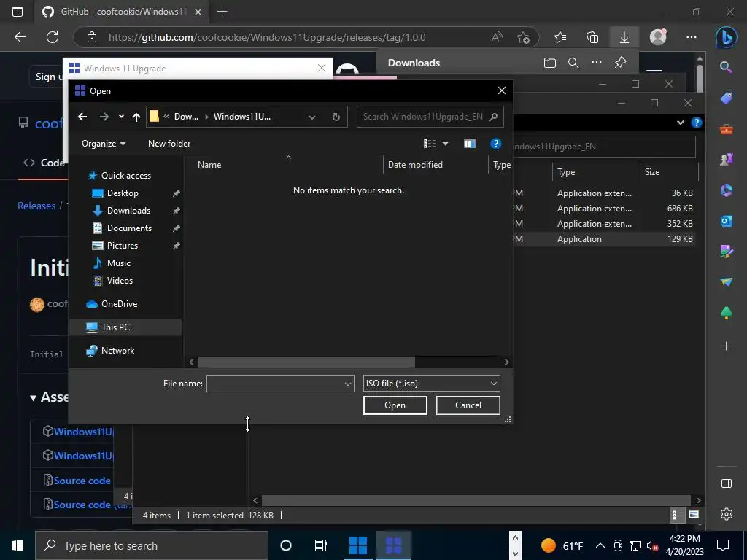
Task: Expand the File name dropdown arrow
Action: 348,384
